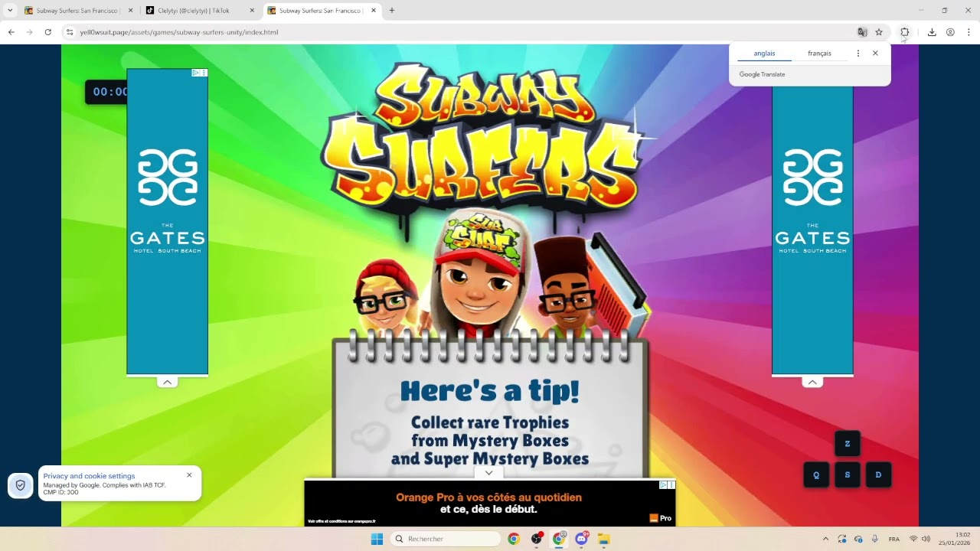Open the Chrome extensions puzzle icon
The image size is (980, 551).
(x=904, y=32)
